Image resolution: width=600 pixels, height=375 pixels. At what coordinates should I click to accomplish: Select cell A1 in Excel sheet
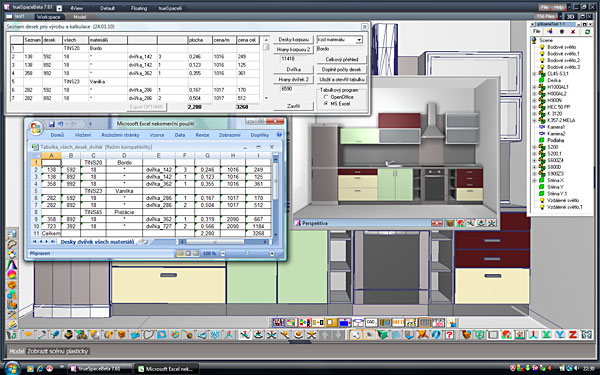click(x=51, y=163)
